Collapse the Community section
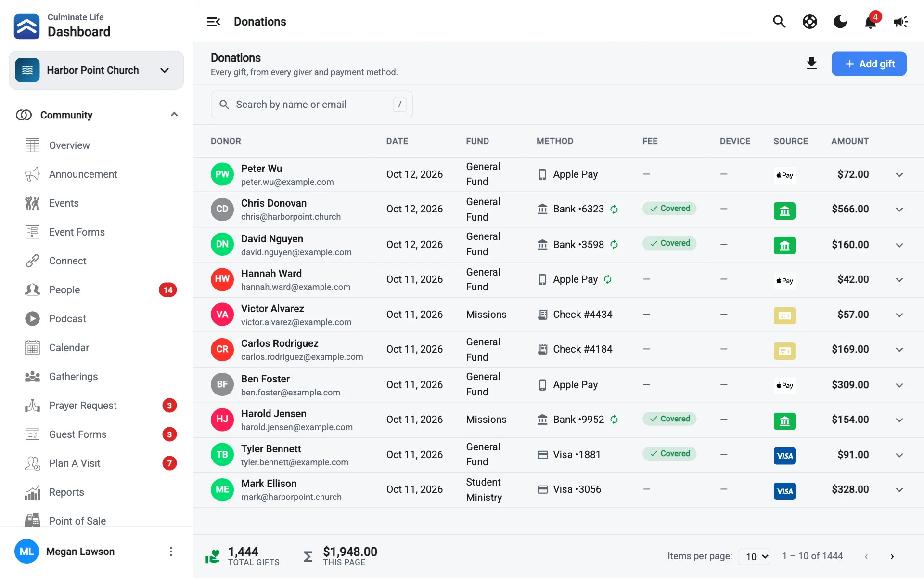This screenshot has height=578, width=924. (x=174, y=115)
